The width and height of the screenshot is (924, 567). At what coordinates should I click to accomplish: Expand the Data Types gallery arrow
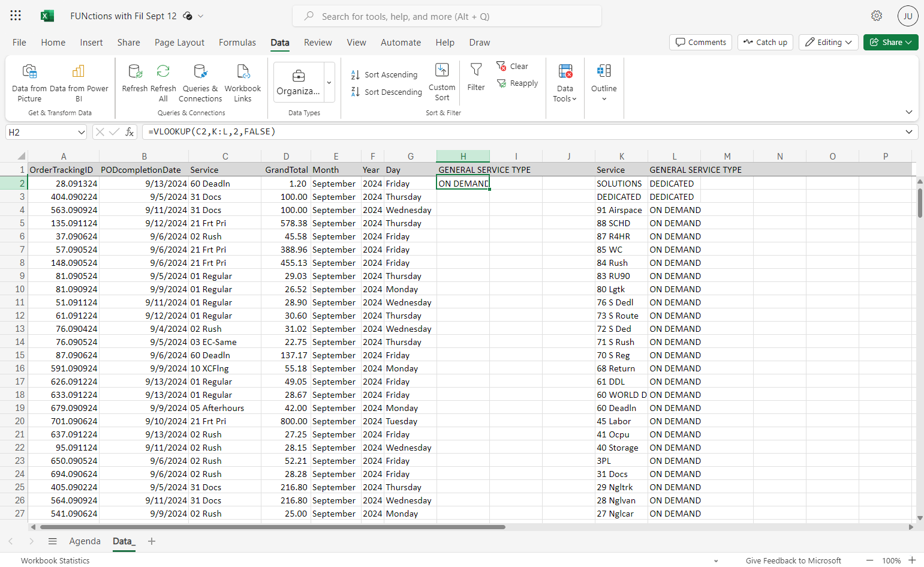(x=329, y=82)
